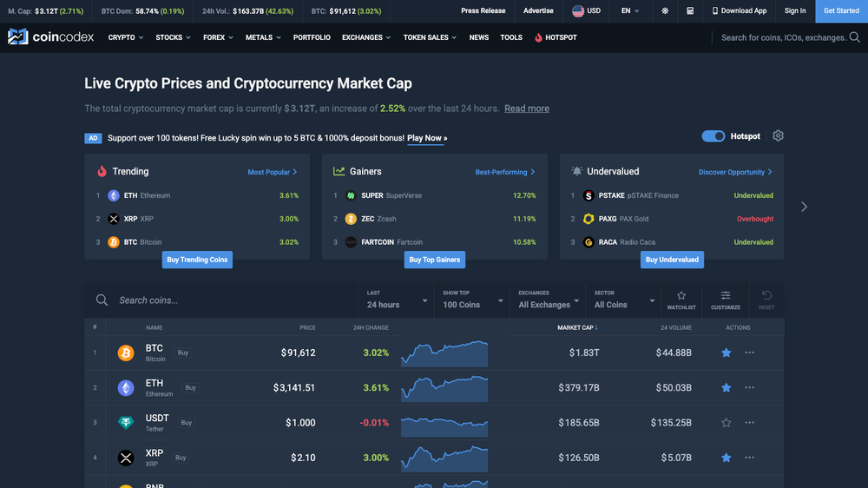This screenshot has width=868, height=488.
Task: Open the Metals menu dropdown
Action: [x=263, y=37]
